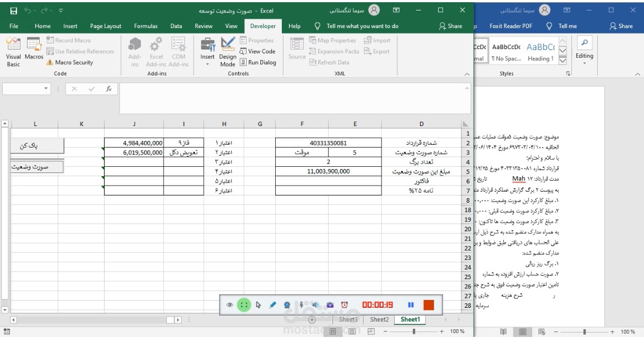This screenshot has height=343, width=644.
Task: Open the Insert controls dropdown
Action: (208, 52)
